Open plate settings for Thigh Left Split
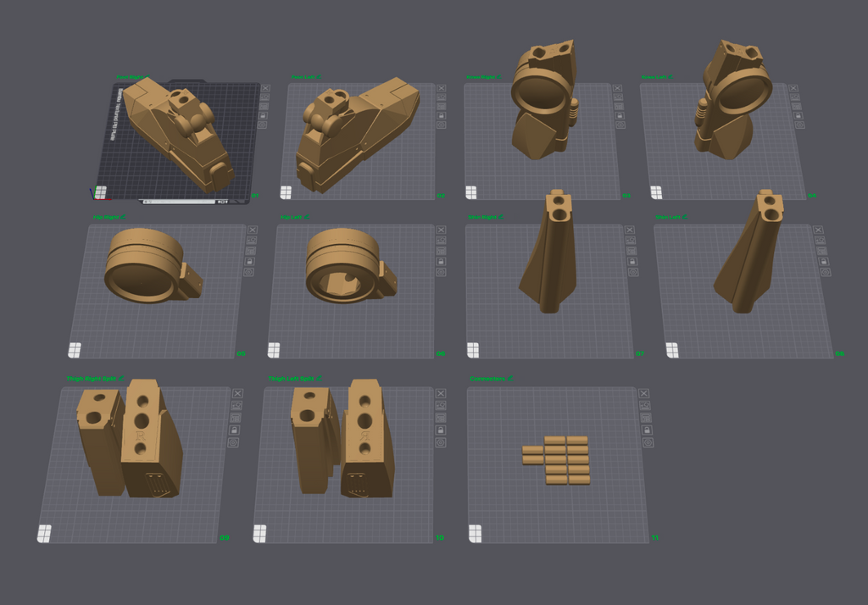Viewport: 868px width, 605px height. tap(441, 443)
